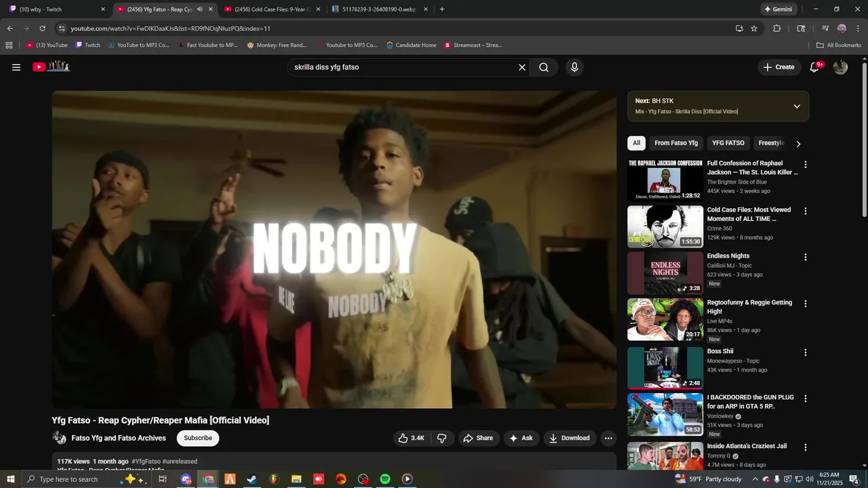
Task: Bookmark this page with the star
Action: 754,28
